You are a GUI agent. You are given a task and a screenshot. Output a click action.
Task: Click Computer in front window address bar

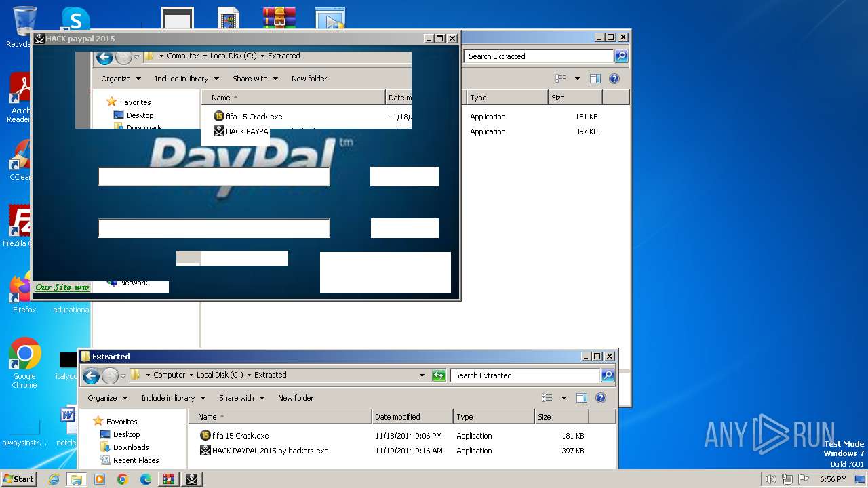[169, 375]
